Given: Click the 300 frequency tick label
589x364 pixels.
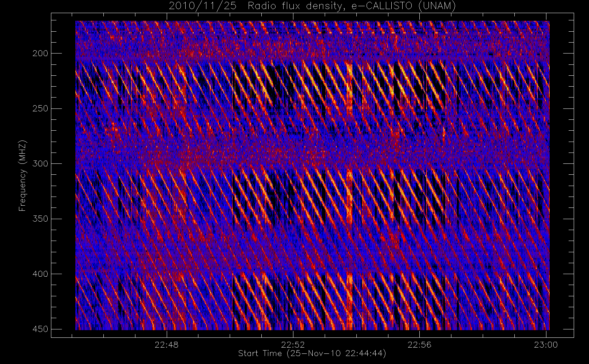Looking at the screenshot, I should 40,164.
